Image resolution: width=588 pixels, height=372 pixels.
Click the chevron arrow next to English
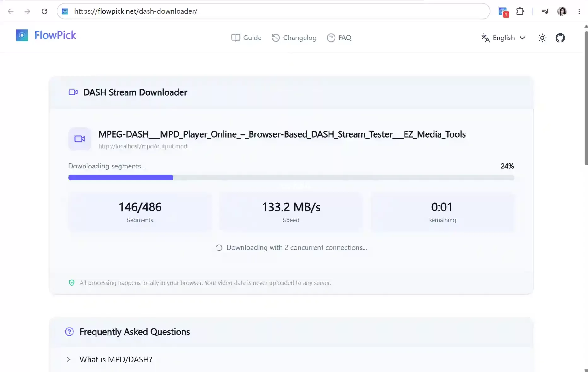[522, 38]
